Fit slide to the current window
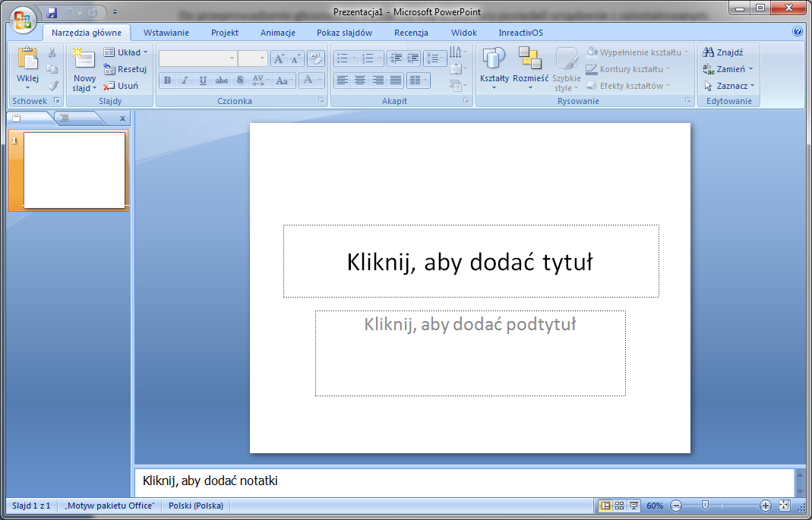 (x=784, y=506)
